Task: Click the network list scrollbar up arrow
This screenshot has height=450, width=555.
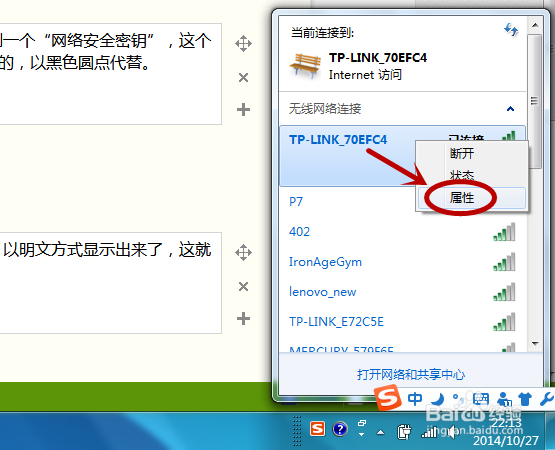Action: point(535,25)
